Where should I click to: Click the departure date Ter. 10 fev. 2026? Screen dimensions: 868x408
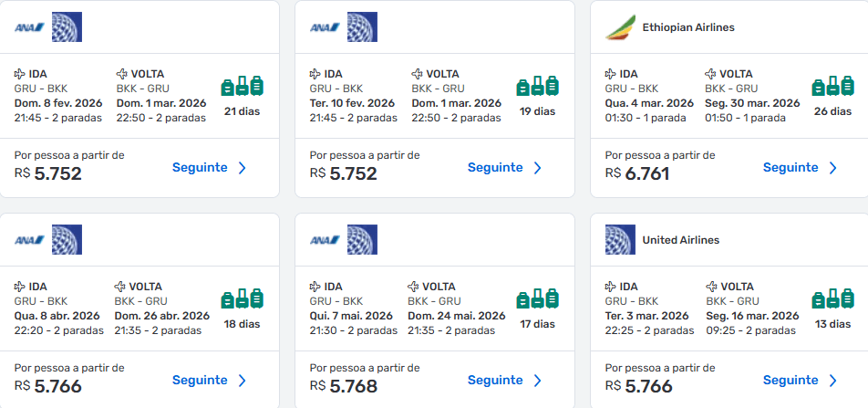tap(352, 103)
